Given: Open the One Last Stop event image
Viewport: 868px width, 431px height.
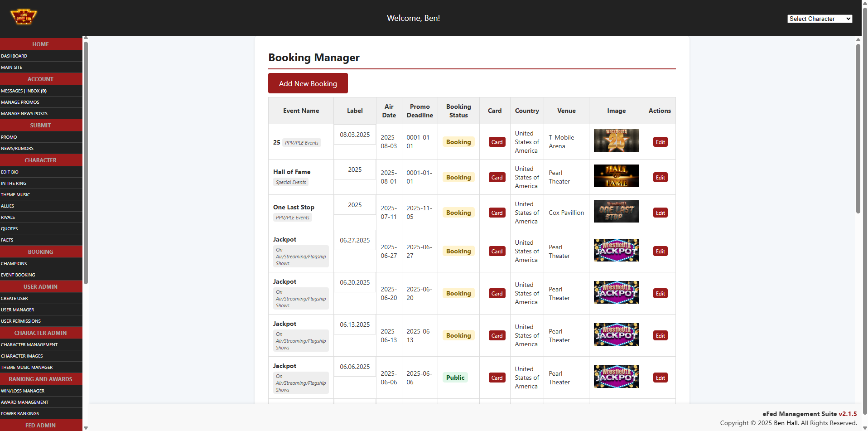Looking at the screenshot, I should [616, 211].
